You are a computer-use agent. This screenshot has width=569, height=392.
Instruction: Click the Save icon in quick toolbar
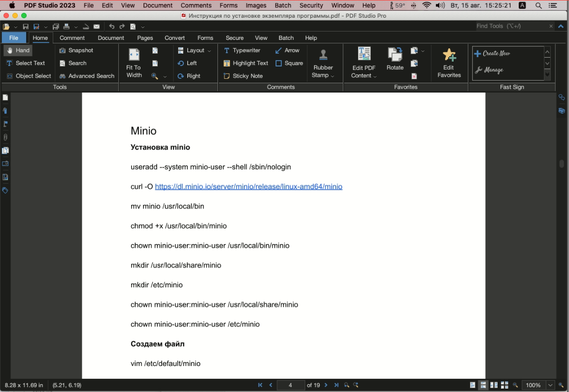pyautogui.click(x=26, y=27)
